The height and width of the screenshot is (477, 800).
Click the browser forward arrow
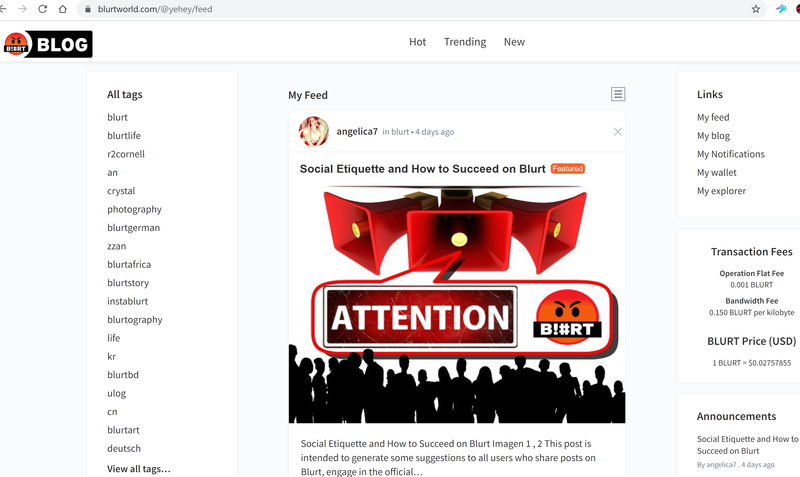[22, 9]
